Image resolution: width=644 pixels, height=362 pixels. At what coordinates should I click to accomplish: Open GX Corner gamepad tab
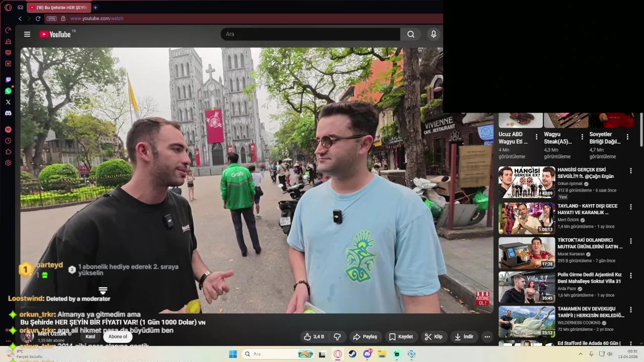tap(20, 8)
